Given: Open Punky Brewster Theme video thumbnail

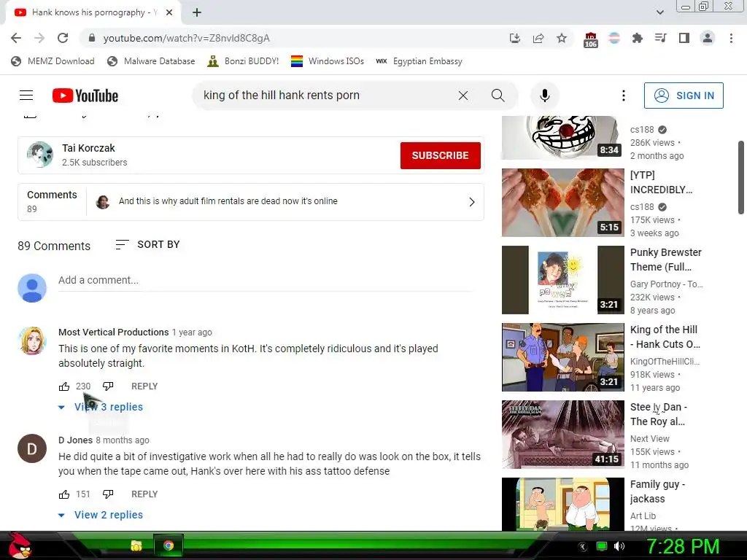Looking at the screenshot, I should 562,280.
